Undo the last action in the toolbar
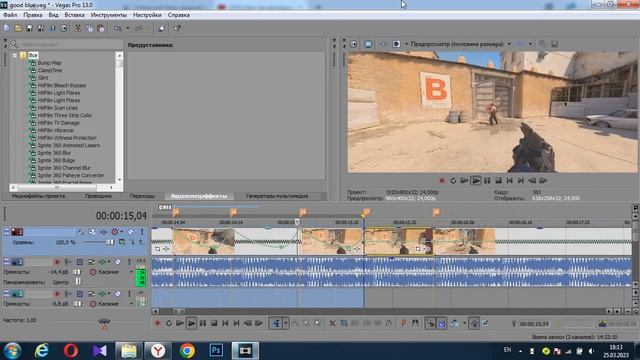This screenshot has width=640, height=360. point(118,28)
